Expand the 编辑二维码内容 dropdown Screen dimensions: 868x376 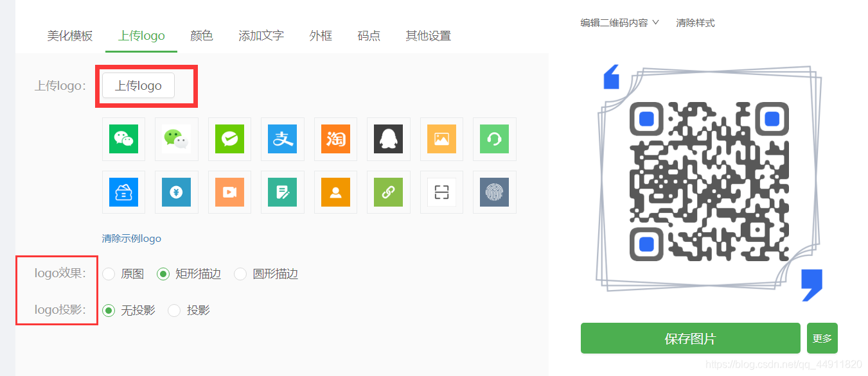[x=620, y=22]
